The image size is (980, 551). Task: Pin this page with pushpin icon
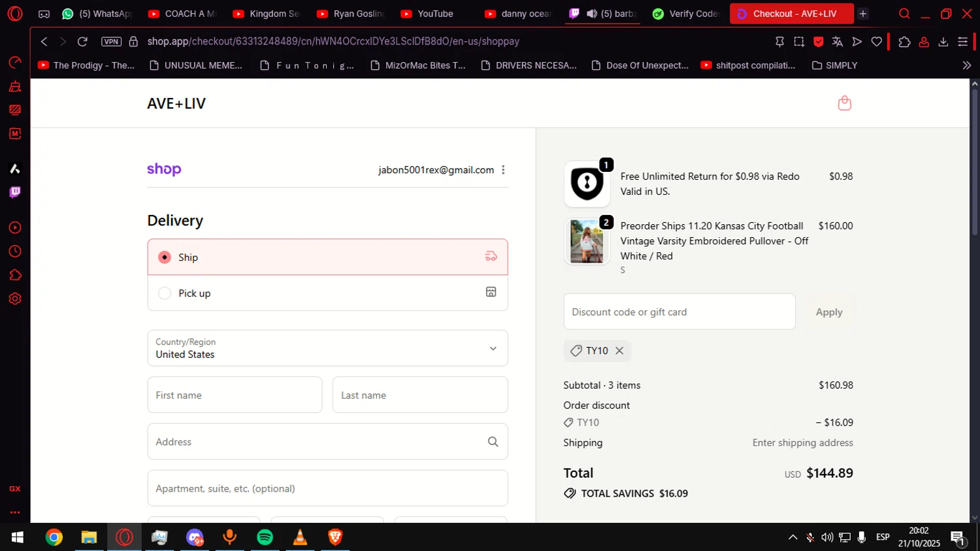tap(779, 41)
